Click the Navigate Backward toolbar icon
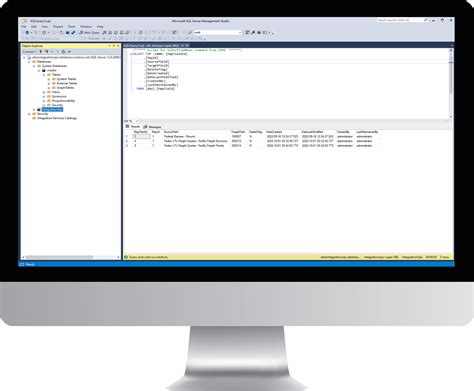 tap(27, 33)
